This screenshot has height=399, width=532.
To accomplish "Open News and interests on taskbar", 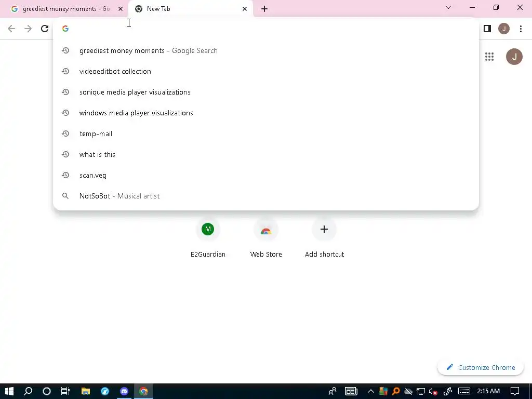I will (351, 391).
